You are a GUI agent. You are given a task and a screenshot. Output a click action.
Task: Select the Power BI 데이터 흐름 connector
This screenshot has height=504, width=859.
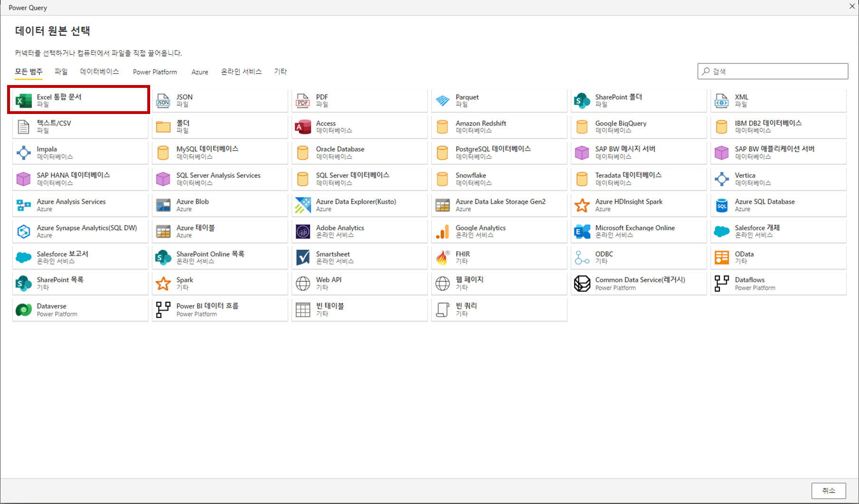tap(220, 310)
